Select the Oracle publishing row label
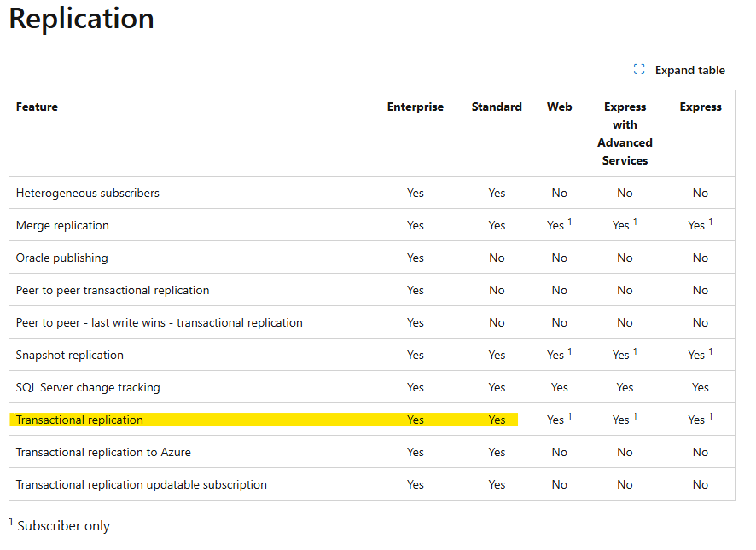 [x=61, y=258]
